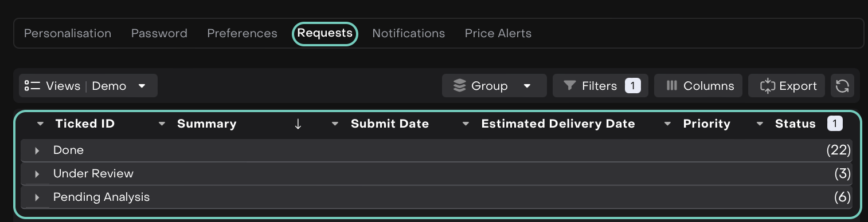868x222 pixels.
Task: Open the Priority column menu arrow
Action: point(667,124)
